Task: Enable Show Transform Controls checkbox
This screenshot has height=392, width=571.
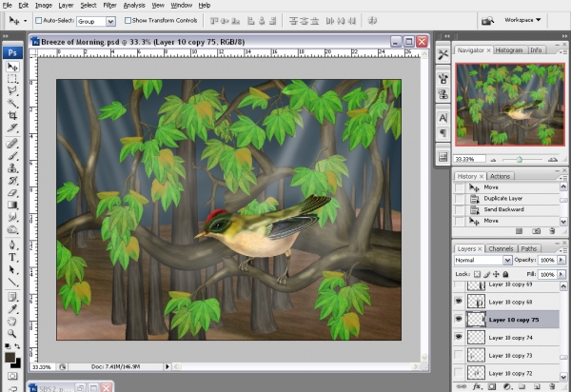Action: (x=128, y=20)
